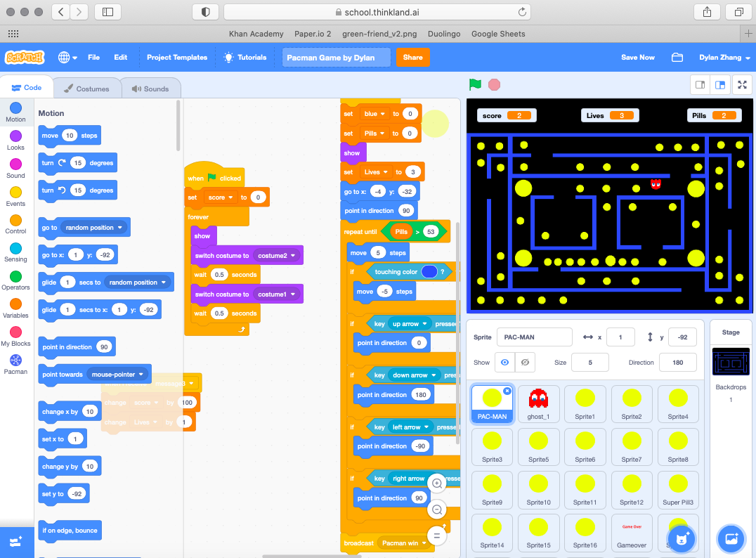Open the Google Sheets bookmark
The image size is (756, 558).
[x=498, y=34]
